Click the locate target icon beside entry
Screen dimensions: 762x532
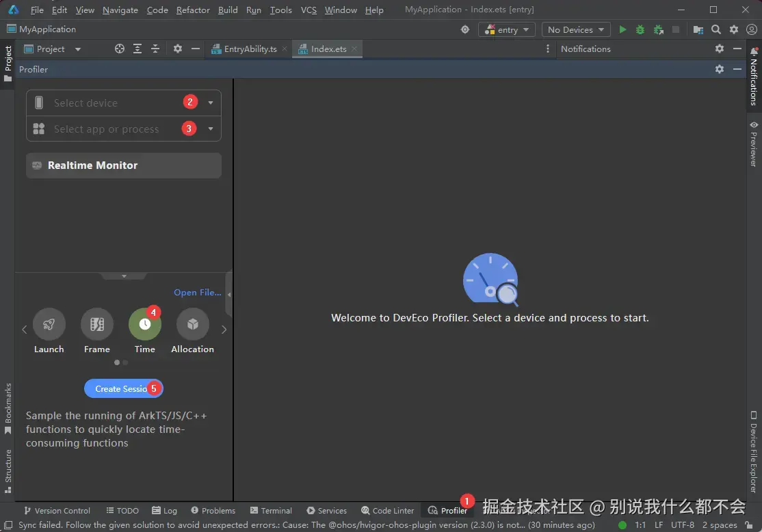(465, 29)
